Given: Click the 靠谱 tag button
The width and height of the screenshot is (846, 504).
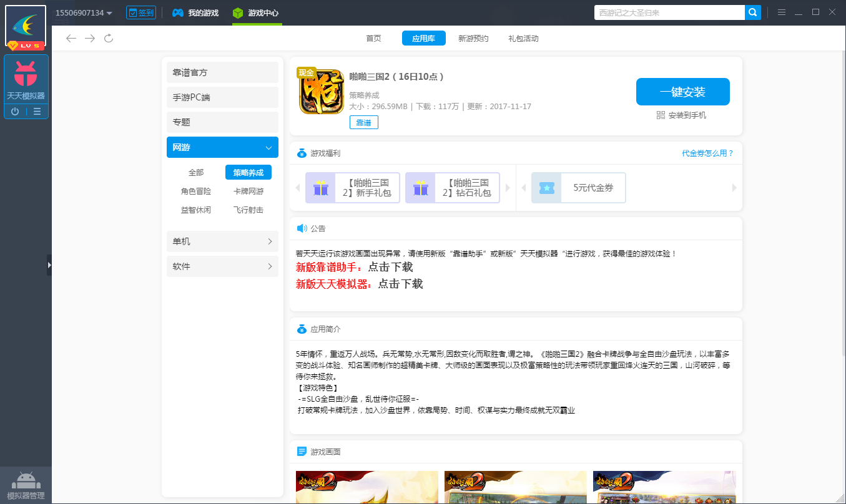Looking at the screenshot, I should pyautogui.click(x=363, y=122).
